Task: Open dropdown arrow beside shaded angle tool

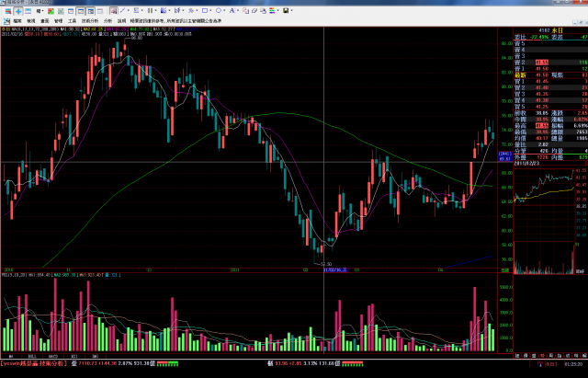Action: click(x=169, y=10)
